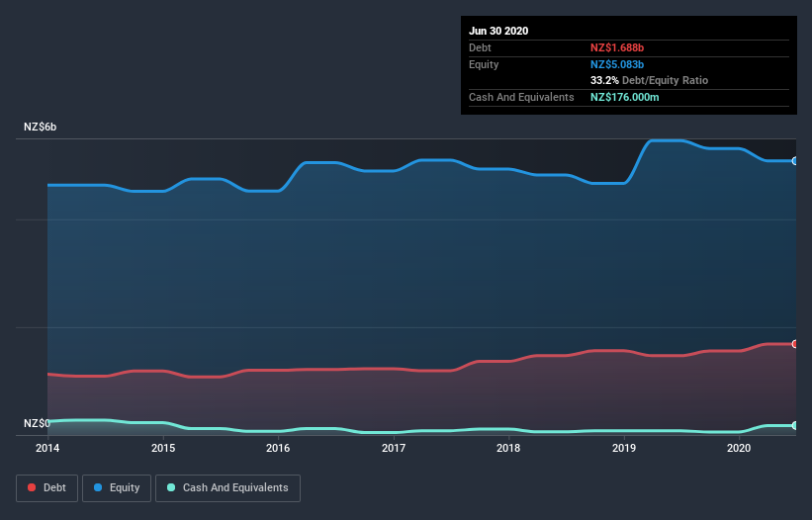Select the 2017 x-axis label

394,448
